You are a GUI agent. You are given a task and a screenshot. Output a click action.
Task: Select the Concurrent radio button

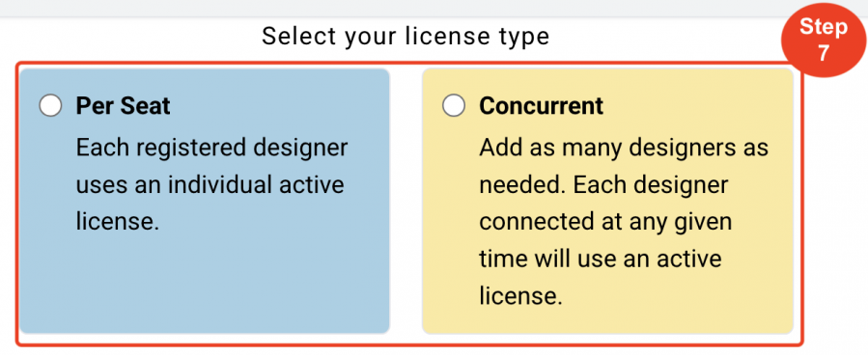pyautogui.click(x=454, y=105)
